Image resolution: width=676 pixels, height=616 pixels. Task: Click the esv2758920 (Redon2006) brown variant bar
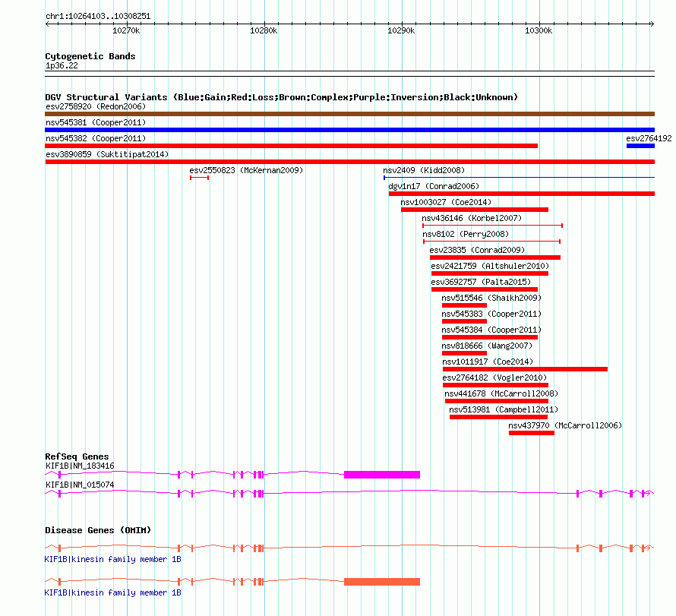click(349, 114)
